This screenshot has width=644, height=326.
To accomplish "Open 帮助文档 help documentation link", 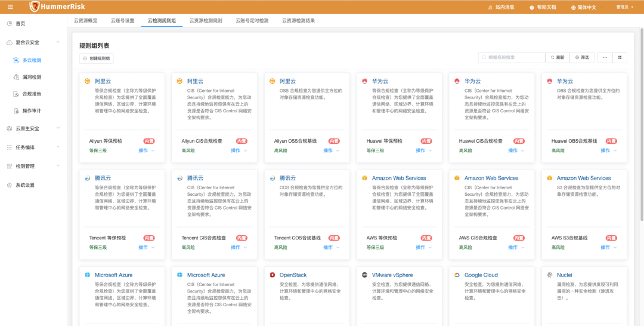I will [543, 7].
